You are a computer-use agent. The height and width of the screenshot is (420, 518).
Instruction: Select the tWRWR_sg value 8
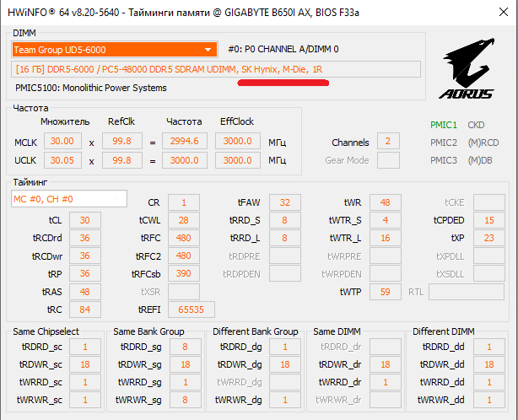pyautogui.click(x=186, y=401)
